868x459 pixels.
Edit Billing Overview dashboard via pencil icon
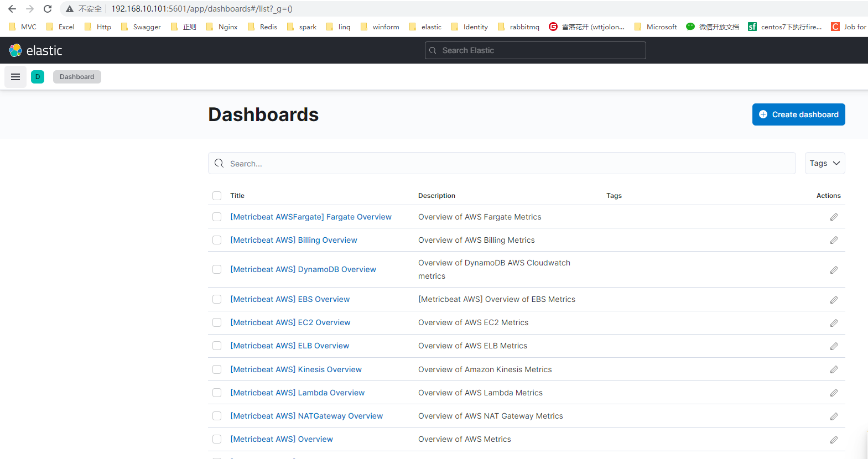click(x=834, y=240)
